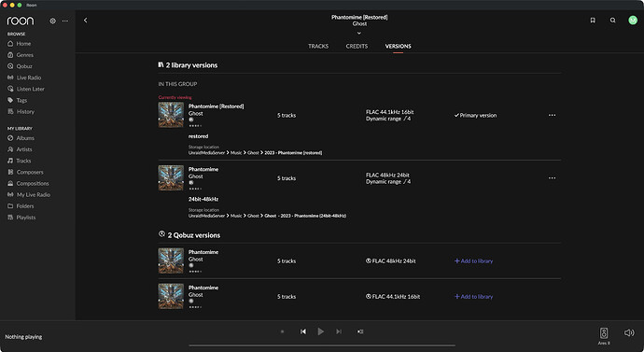Open My Live Radio
Screen dimensions: 644x352
pos(29,195)
